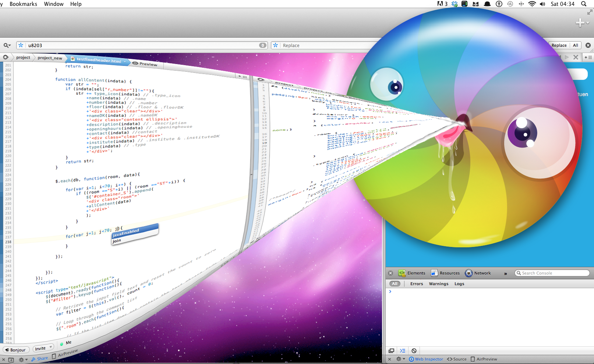Open the Help menu
The width and height of the screenshot is (594, 364).
[x=76, y=4]
